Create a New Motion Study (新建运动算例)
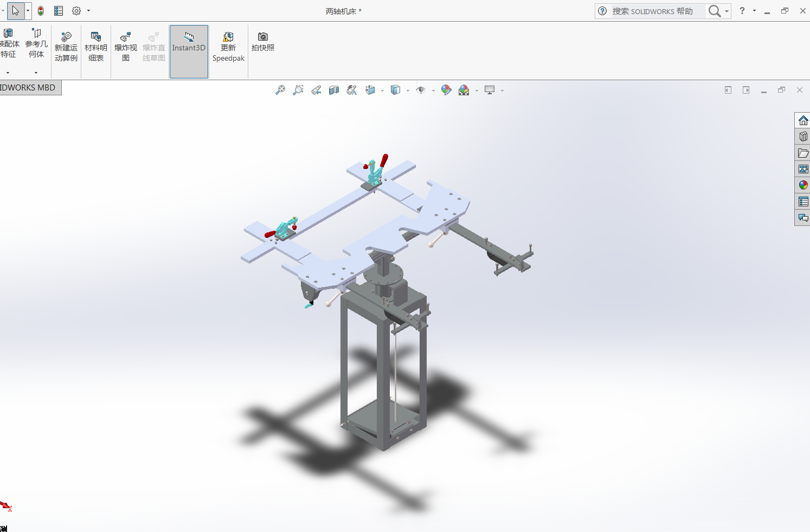Viewport: 810px width, 532px height. tap(66, 47)
